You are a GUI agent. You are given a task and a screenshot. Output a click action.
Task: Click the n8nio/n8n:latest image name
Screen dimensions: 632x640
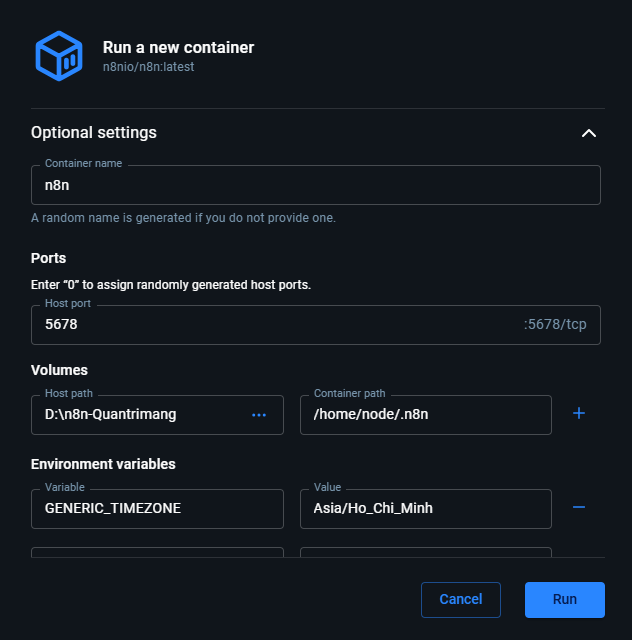pyautogui.click(x=148, y=67)
